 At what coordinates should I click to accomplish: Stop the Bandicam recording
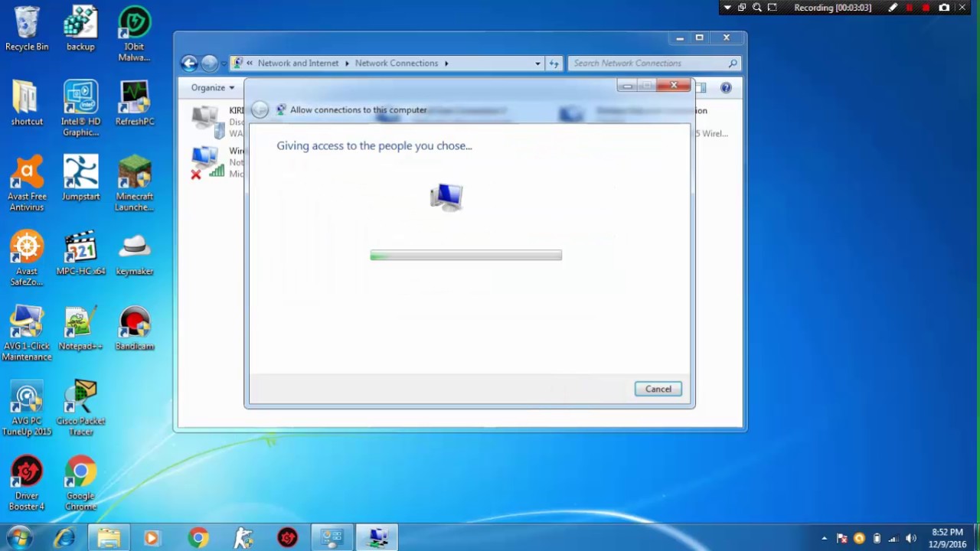pyautogui.click(x=926, y=8)
